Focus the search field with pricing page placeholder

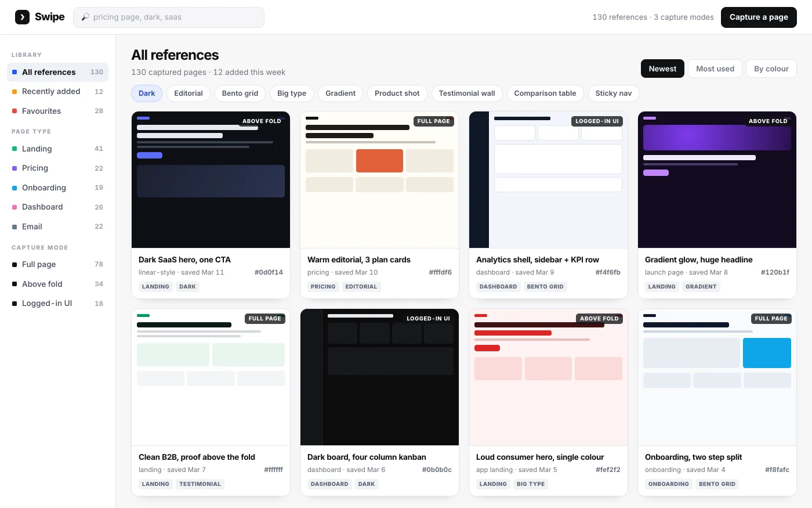(169, 17)
